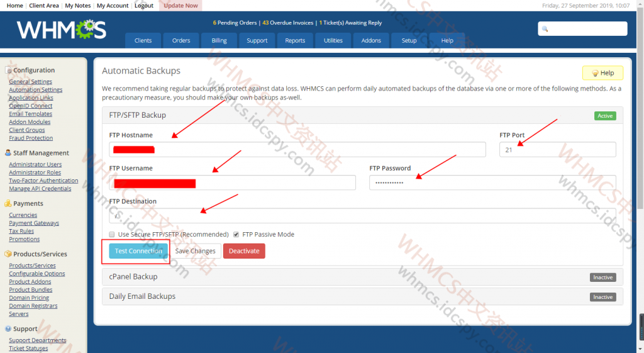The height and width of the screenshot is (353, 644).
Task: Open the Reports menu
Action: tap(295, 40)
